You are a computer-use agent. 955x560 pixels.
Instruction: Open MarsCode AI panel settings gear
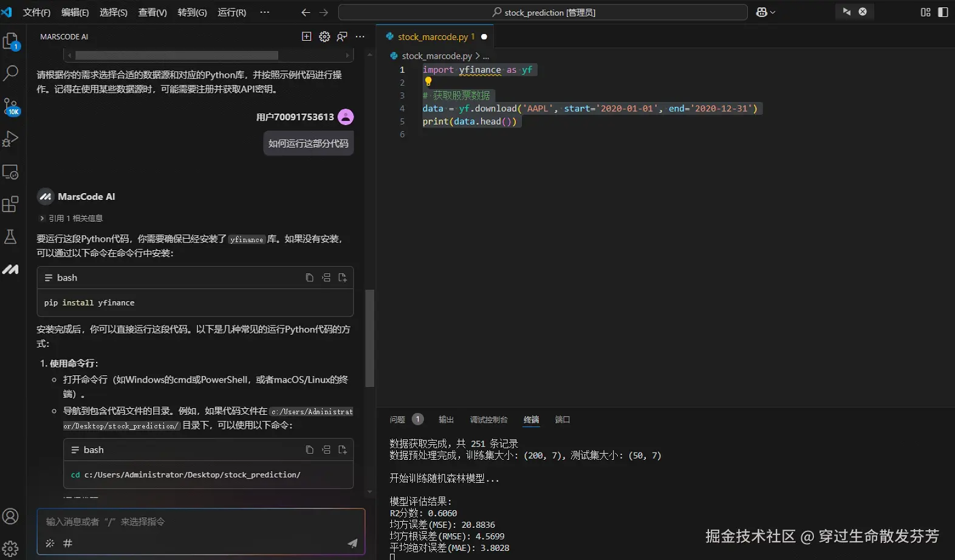(324, 36)
